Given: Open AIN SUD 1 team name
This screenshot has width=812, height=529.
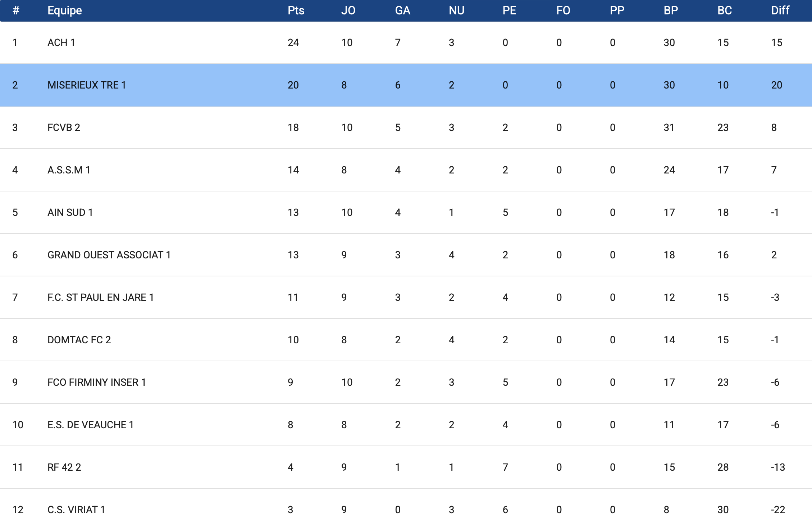Looking at the screenshot, I should click(x=70, y=212).
